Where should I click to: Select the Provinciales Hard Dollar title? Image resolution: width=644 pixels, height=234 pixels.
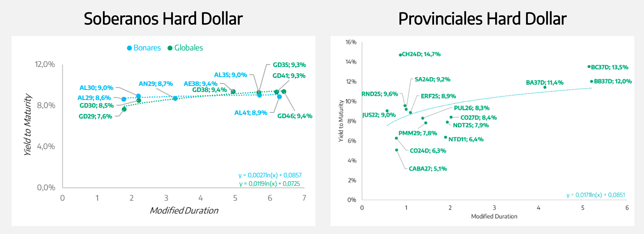(482, 19)
